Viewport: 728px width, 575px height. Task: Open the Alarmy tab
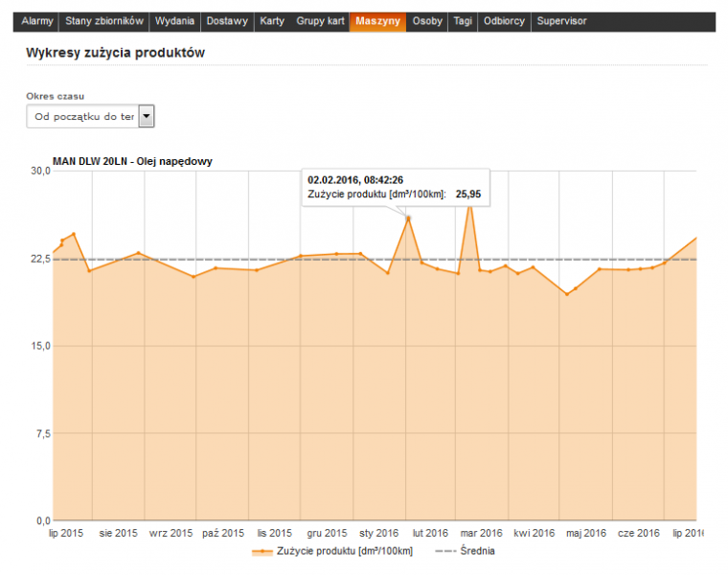coord(36,21)
